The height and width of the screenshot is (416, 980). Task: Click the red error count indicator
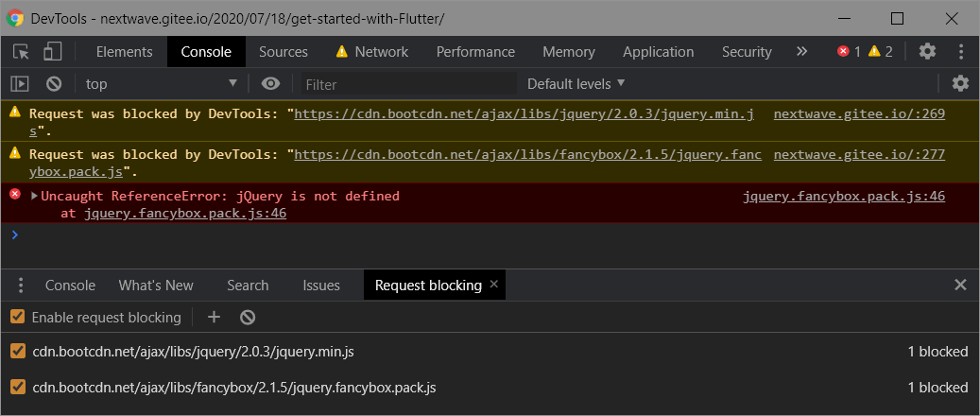849,51
